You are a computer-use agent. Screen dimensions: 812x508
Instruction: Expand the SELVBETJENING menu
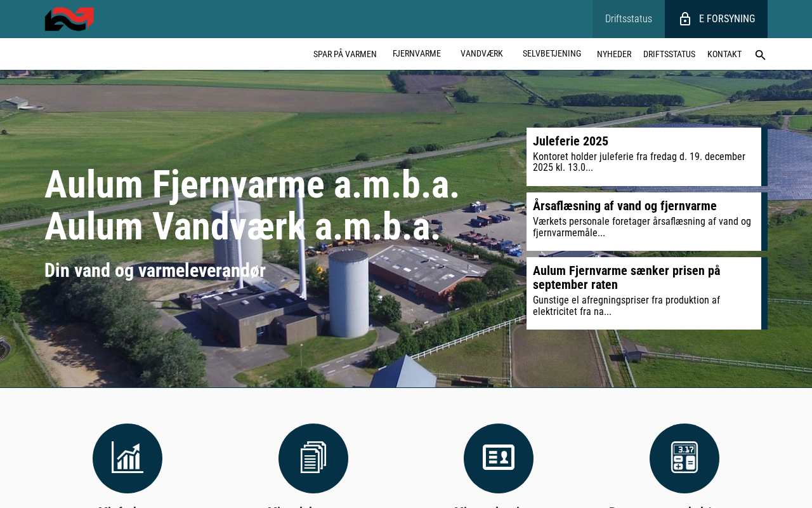point(552,54)
